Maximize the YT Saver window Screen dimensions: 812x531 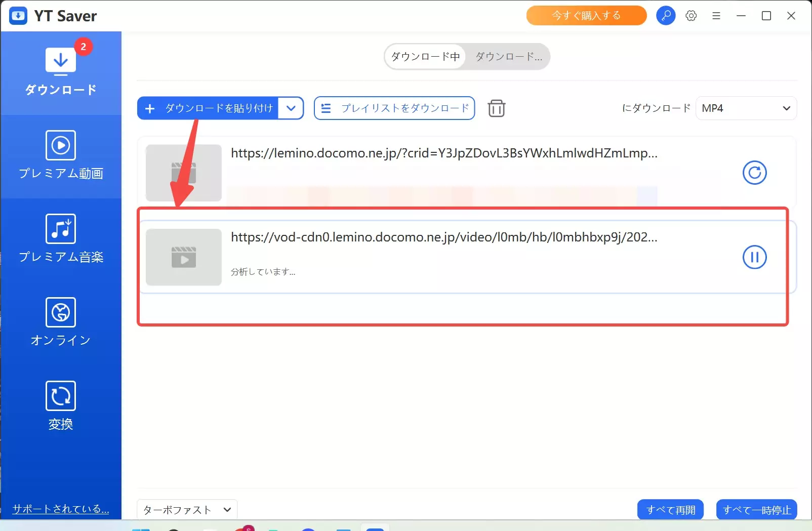(766, 16)
